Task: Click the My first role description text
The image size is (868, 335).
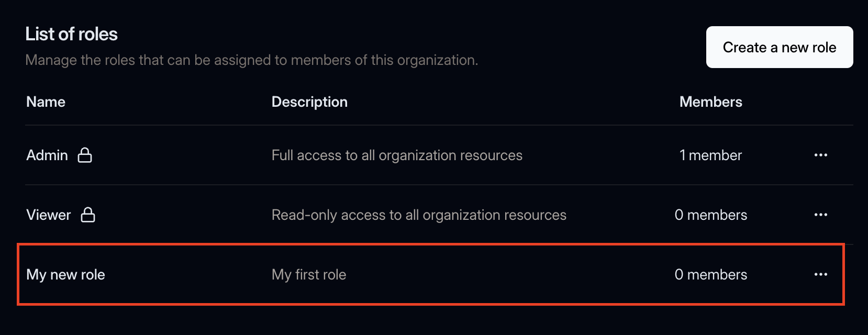Action: pyautogui.click(x=308, y=274)
